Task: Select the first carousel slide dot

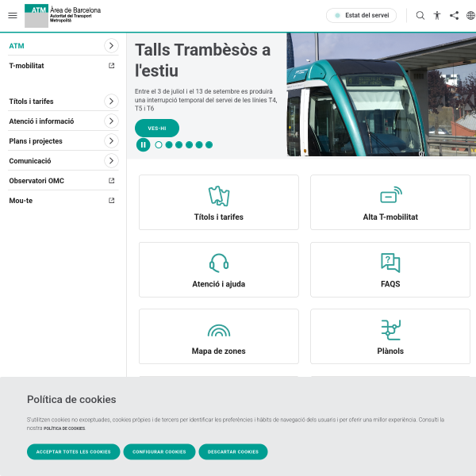Action: pos(159,145)
